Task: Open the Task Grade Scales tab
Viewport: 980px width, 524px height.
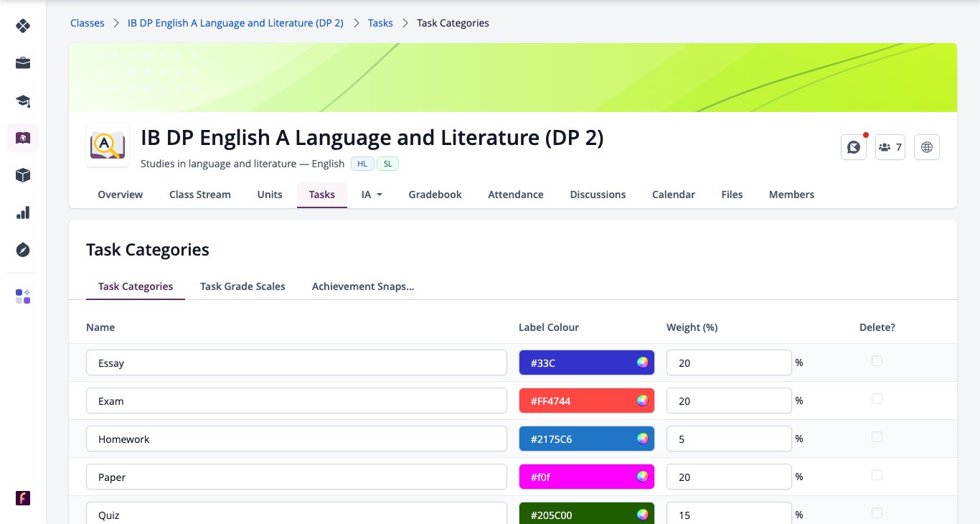Action: (242, 286)
